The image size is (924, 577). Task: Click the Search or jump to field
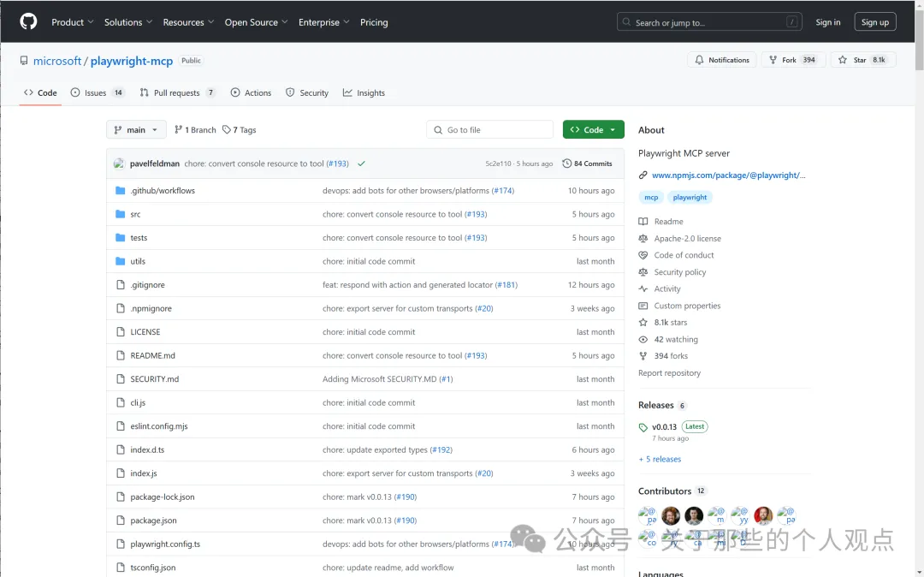click(711, 22)
